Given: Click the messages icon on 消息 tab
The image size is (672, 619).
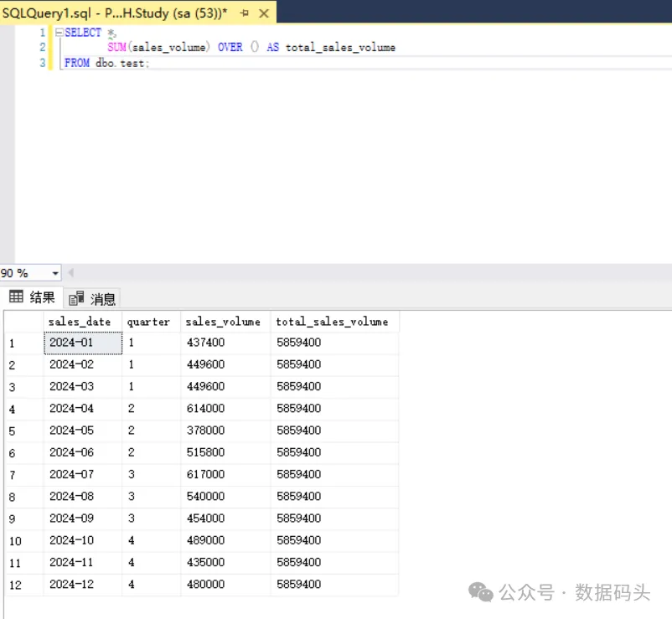Looking at the screenshot, I should [76, 297].
